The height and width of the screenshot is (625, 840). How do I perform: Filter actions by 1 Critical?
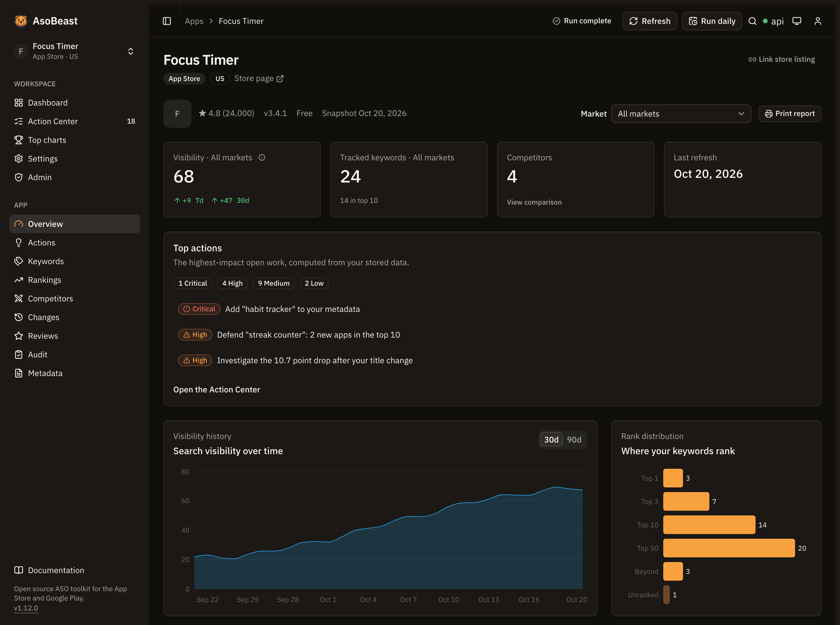point(193,283)
